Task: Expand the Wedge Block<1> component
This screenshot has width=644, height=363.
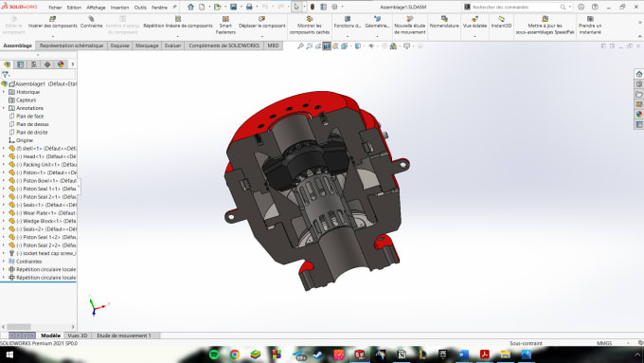Action: (x=4, y=221)
